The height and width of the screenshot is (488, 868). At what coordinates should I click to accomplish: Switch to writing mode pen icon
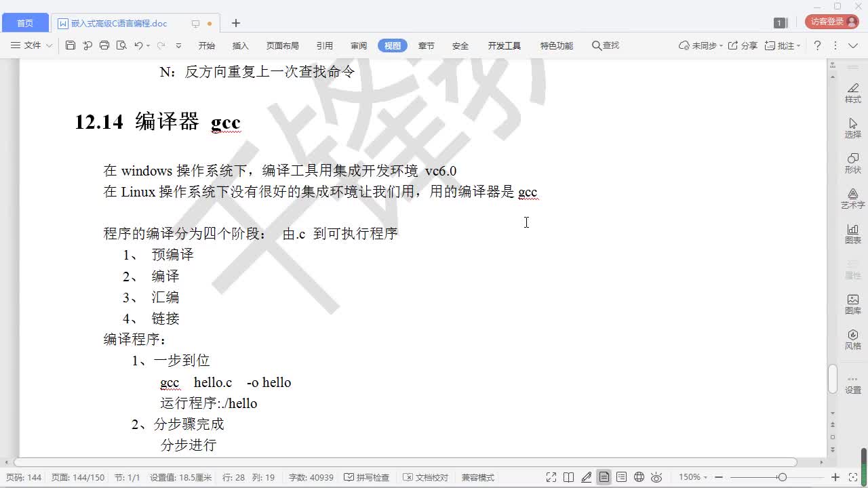pyautogui.click(x=587, y=477)
